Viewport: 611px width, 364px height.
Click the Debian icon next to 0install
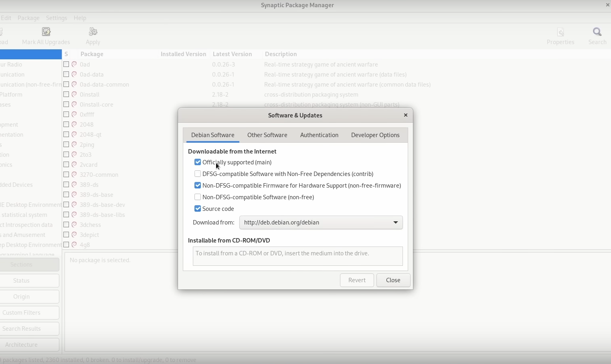point(74,94)
